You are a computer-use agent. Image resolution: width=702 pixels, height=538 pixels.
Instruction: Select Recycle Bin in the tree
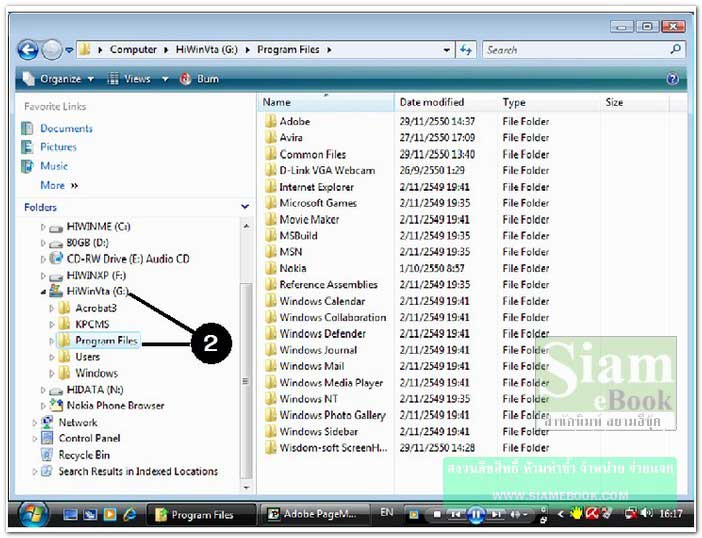click(84, 455)
